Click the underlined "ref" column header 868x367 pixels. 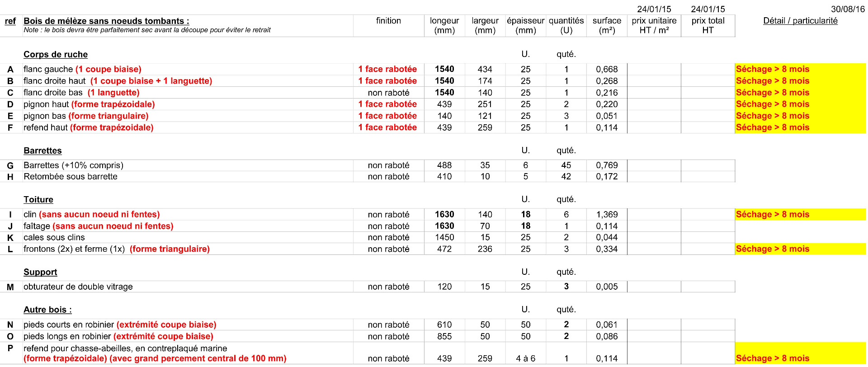point(10,21)
